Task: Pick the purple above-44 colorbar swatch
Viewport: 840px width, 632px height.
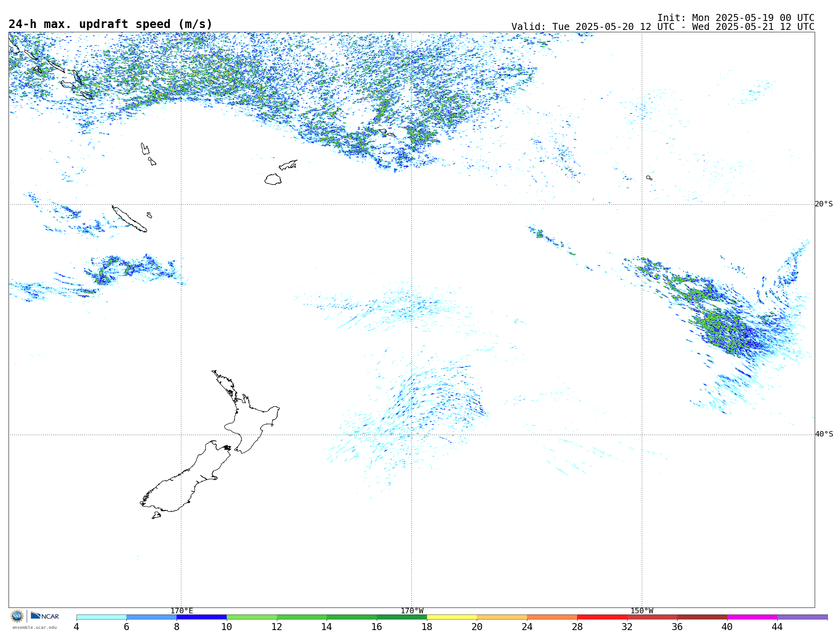Action: pyautogui.click(x=803, y=617)
